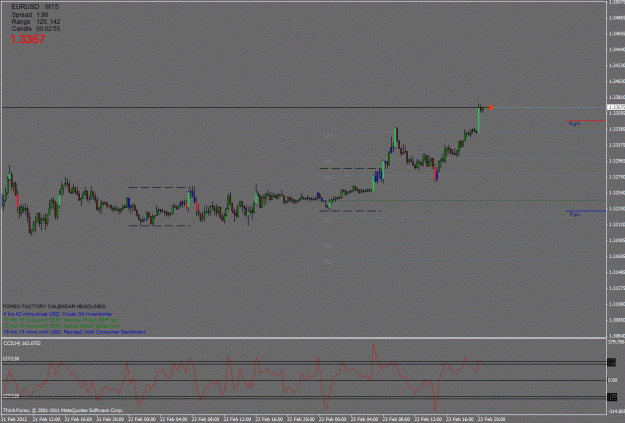This screenshot has width=625, height=423.
Task: Click the 23 Feb 20:00 time axis label
Action: [x=492, y=419]
